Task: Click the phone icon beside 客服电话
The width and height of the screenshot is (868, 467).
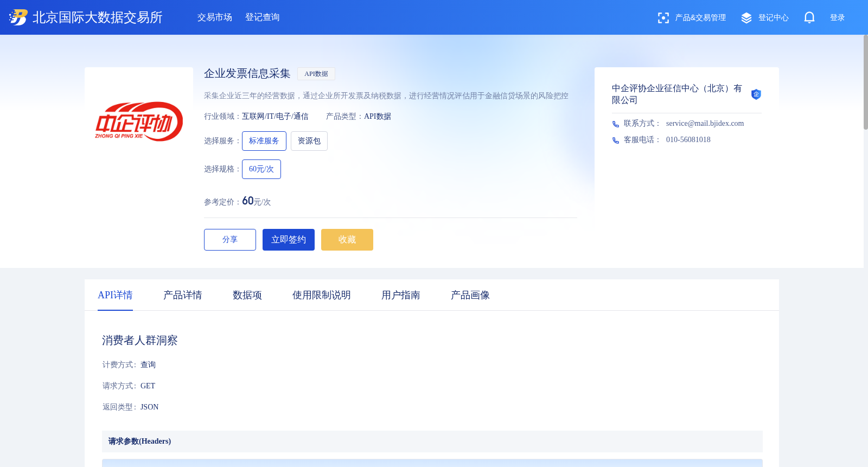Action: [x=616, y=140]
